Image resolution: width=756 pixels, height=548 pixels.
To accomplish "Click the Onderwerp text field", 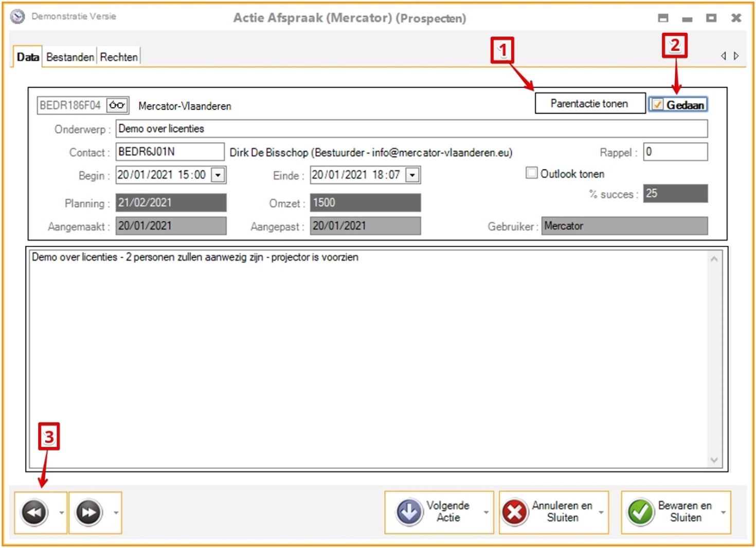I will point(411,129).
